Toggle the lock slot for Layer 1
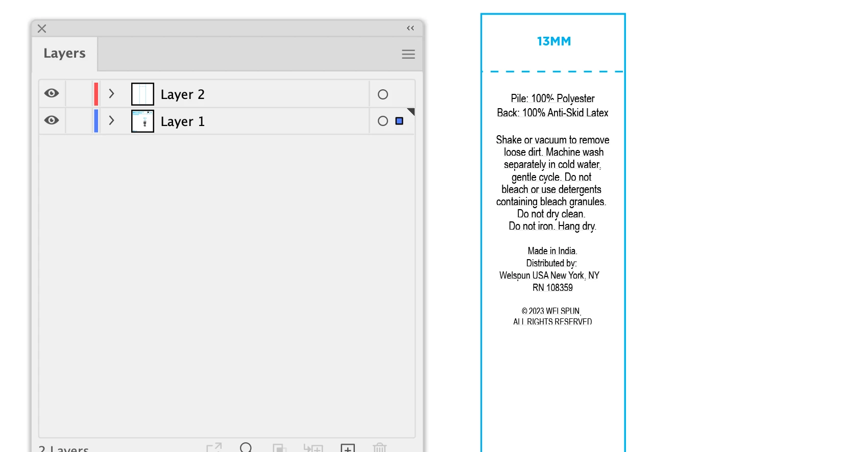 click(x=79, y=121)
